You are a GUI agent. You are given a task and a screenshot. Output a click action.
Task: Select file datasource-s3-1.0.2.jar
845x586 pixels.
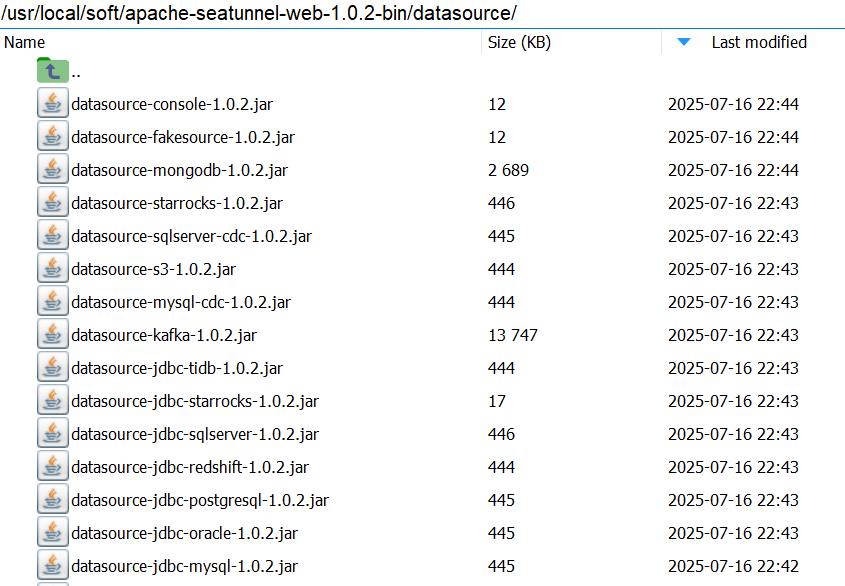(154, 269)
